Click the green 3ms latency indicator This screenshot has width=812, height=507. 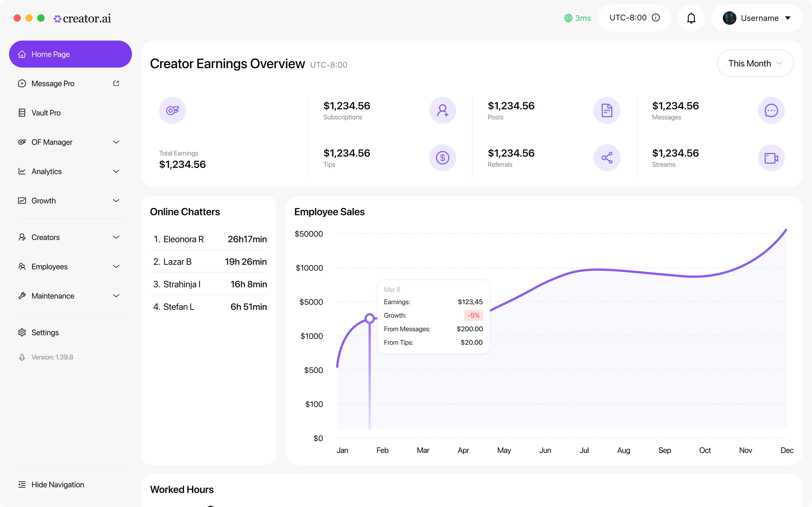577,18
